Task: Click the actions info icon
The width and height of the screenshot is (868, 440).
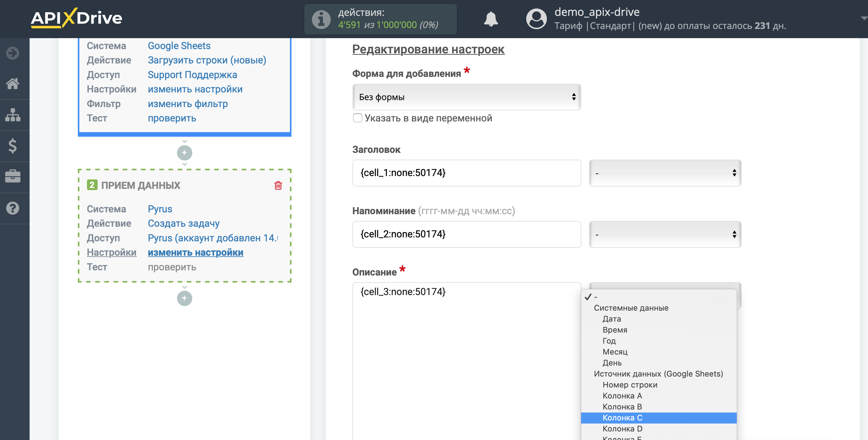Action: tap(321, 19)
